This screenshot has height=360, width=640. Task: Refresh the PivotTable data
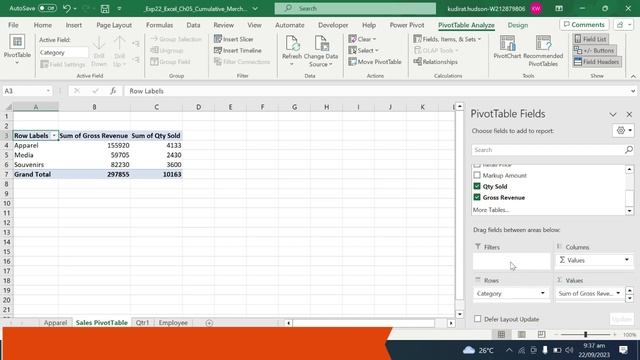point(292,51)
